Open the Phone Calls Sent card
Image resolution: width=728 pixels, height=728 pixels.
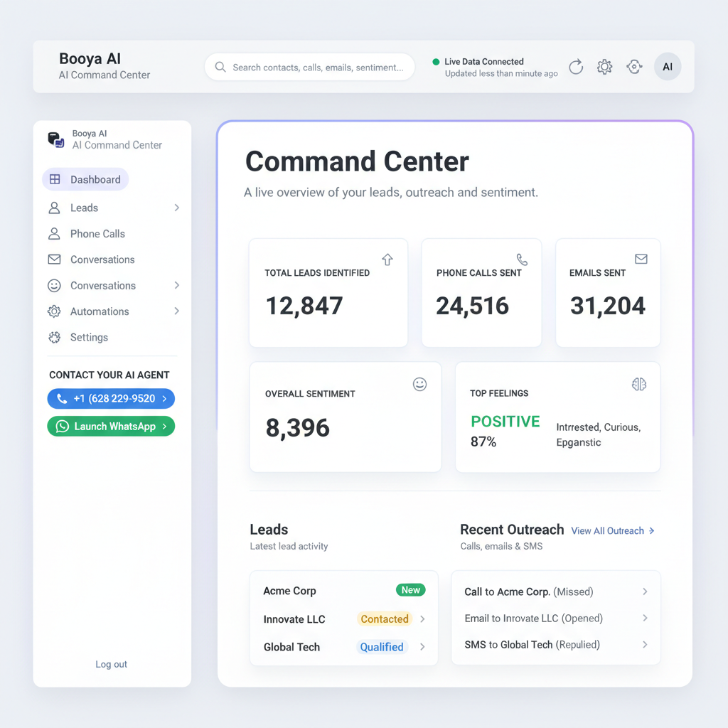[x=481, y=292]
